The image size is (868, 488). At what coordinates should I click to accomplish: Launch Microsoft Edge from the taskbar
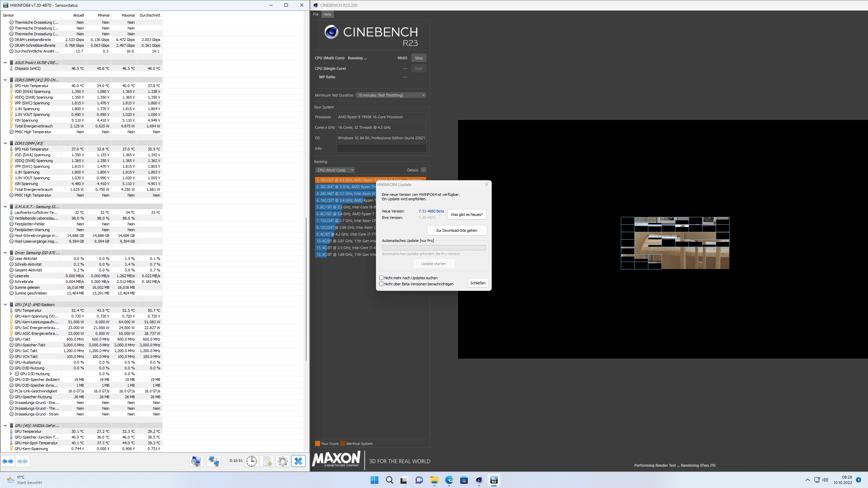[449, 480]
